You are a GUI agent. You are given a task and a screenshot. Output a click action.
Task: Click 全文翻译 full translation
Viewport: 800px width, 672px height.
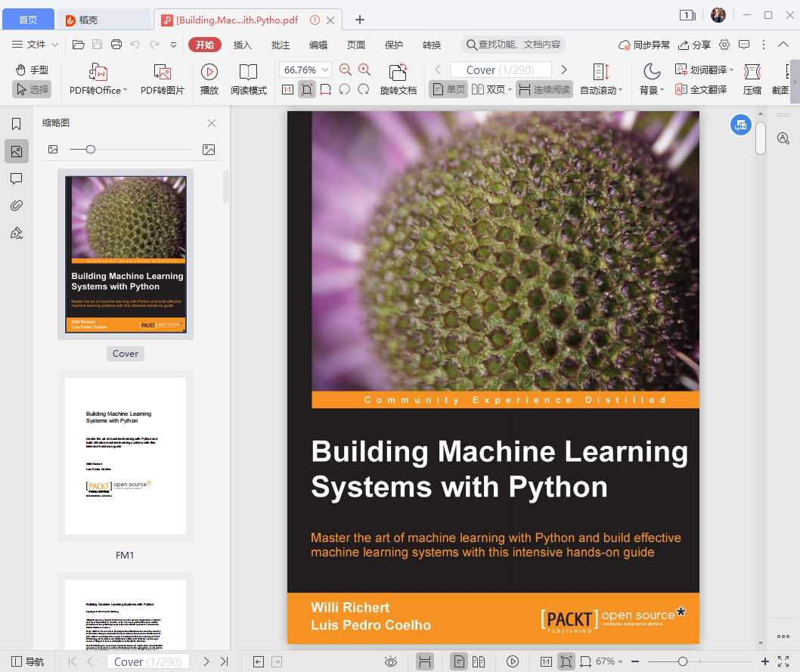(700, 90)
